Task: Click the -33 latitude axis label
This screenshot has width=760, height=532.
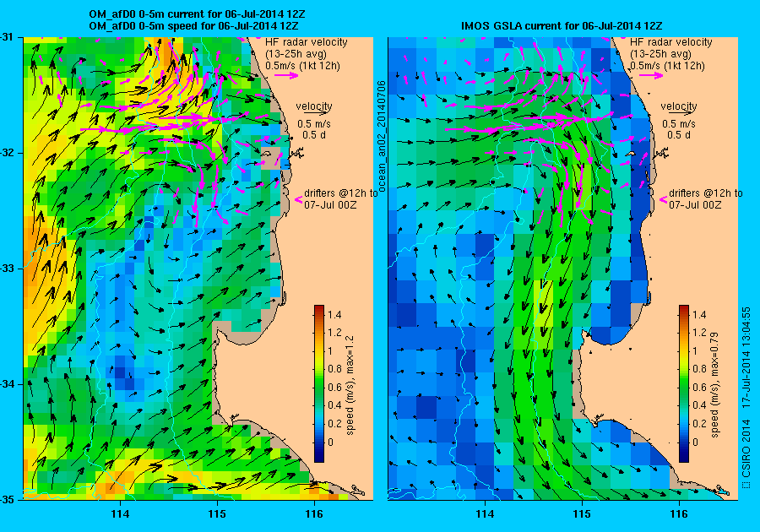Action: [6, 269]
